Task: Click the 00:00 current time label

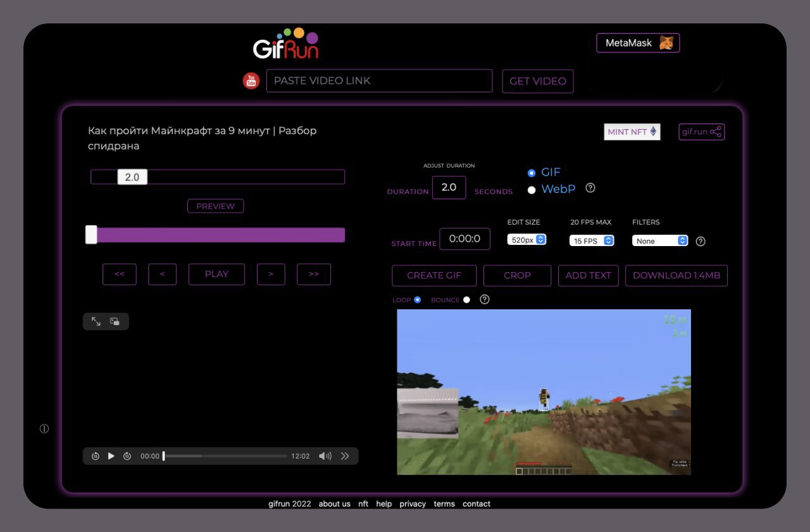Action: click(150, 456)
